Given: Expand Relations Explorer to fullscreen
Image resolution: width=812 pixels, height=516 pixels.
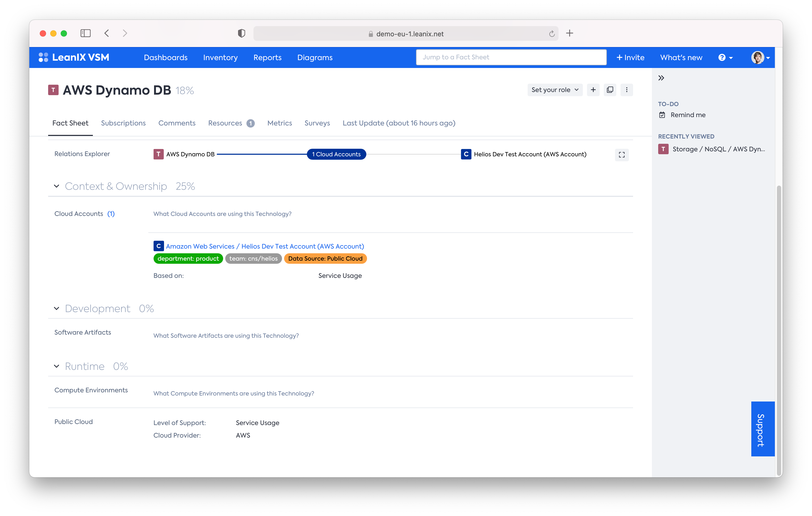Looking at the screenshot, I should (x=622, y=155).
